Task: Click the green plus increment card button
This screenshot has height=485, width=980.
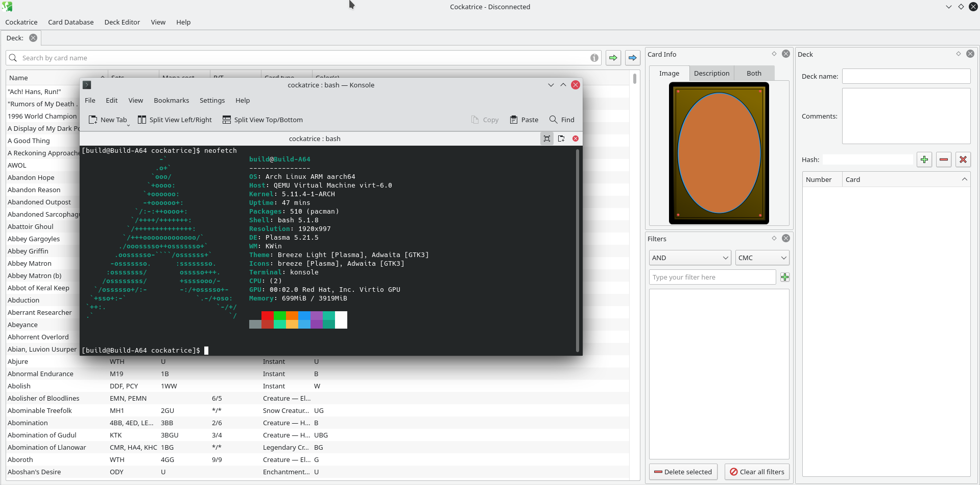Action: pos(924,159)
